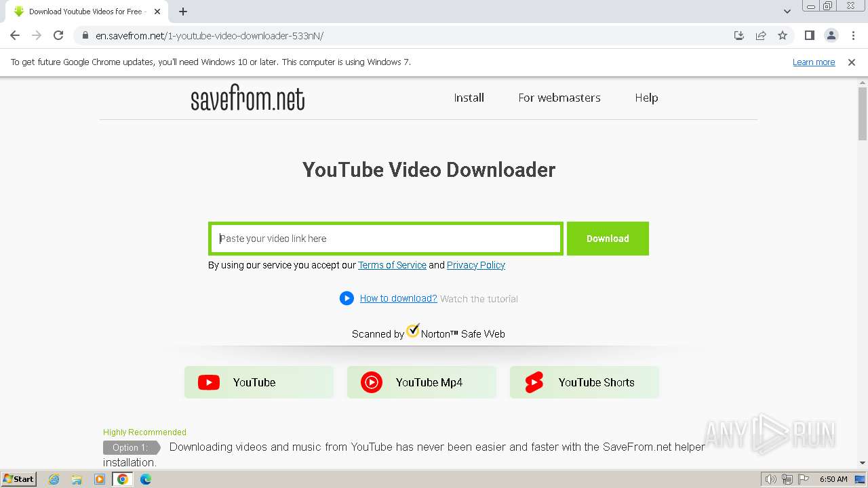Viewport: 868px width, 488px height.
Task: Open the Install menu item
Action: [469, 98]
